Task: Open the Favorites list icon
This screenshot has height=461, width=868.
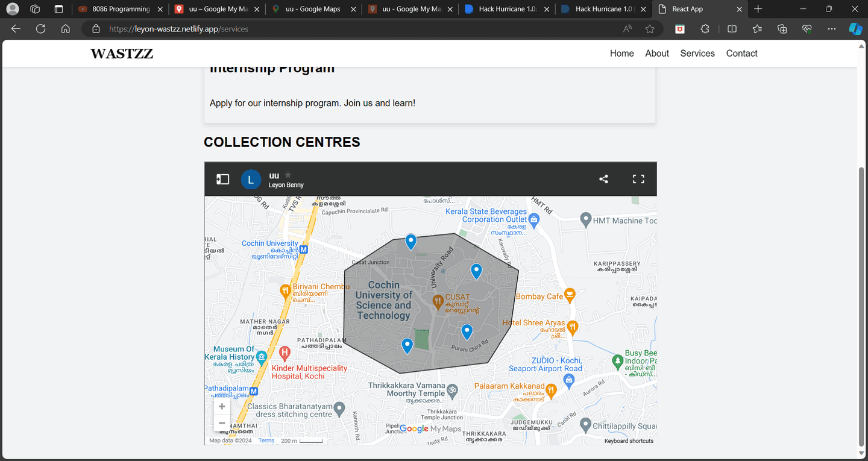Action: 757,29
